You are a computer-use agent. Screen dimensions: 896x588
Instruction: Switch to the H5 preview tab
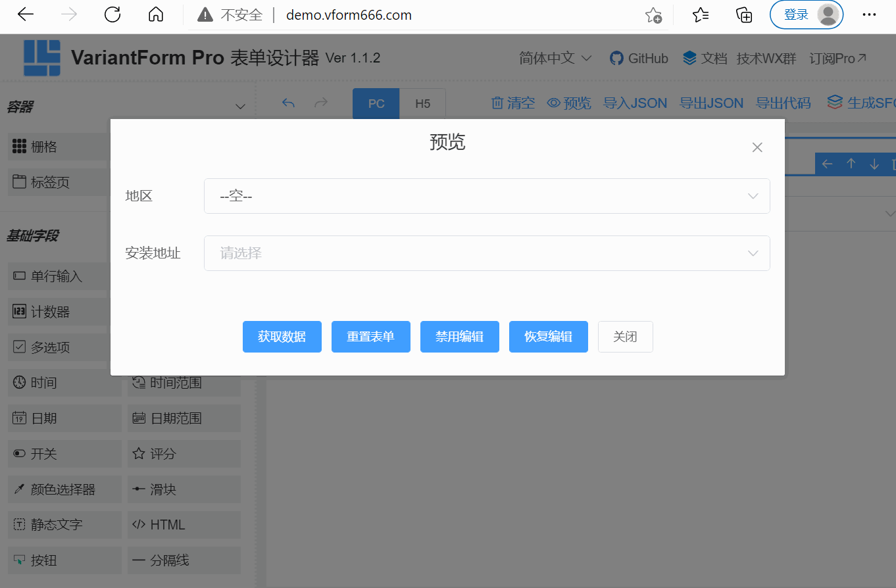pyautogui.click(x=423, y=103)
